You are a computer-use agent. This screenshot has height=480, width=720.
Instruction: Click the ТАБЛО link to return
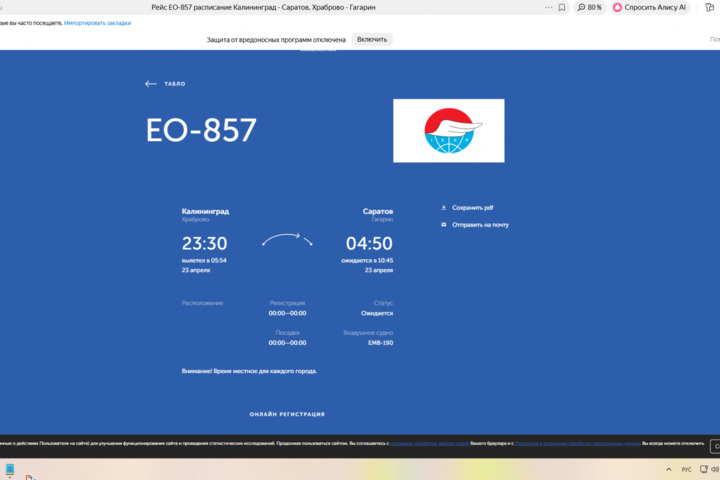click(175, 84)
